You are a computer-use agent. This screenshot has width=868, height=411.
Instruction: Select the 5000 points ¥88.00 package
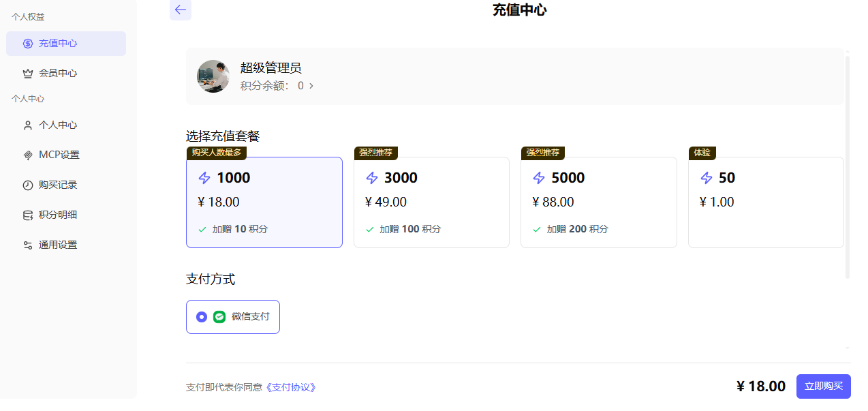(x=598, y=202)
